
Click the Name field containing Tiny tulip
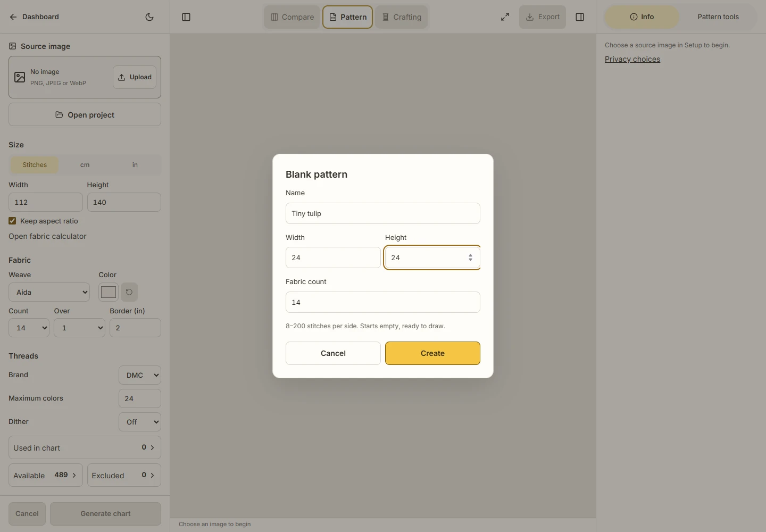383,213
